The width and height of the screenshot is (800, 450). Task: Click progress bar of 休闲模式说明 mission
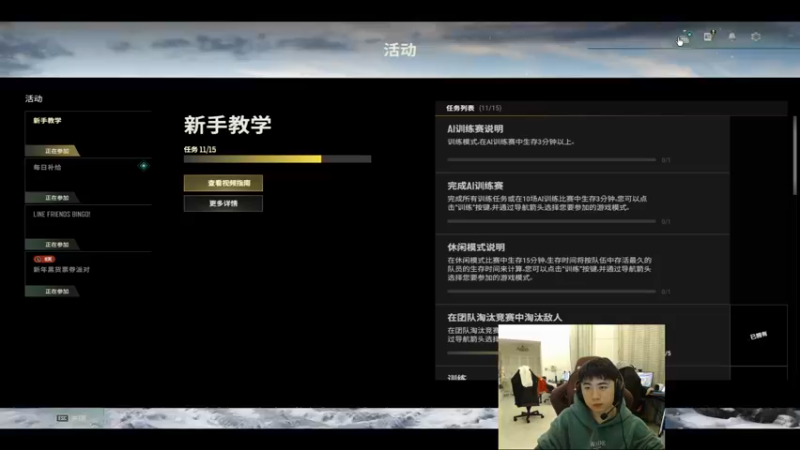552,291
